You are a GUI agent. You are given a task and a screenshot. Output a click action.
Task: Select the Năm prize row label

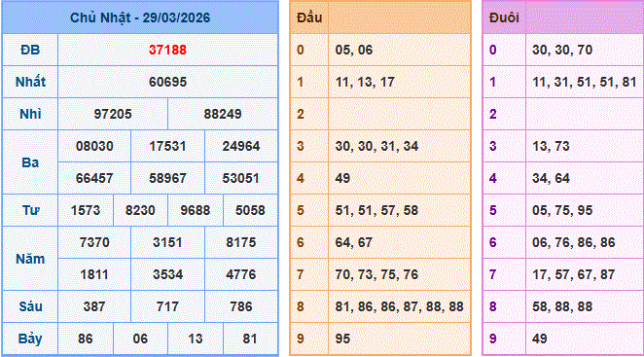30,259
